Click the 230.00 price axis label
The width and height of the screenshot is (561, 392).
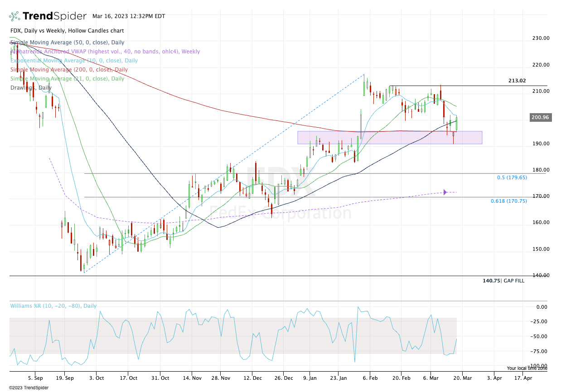pyautogui.click(x=540, y=38)
